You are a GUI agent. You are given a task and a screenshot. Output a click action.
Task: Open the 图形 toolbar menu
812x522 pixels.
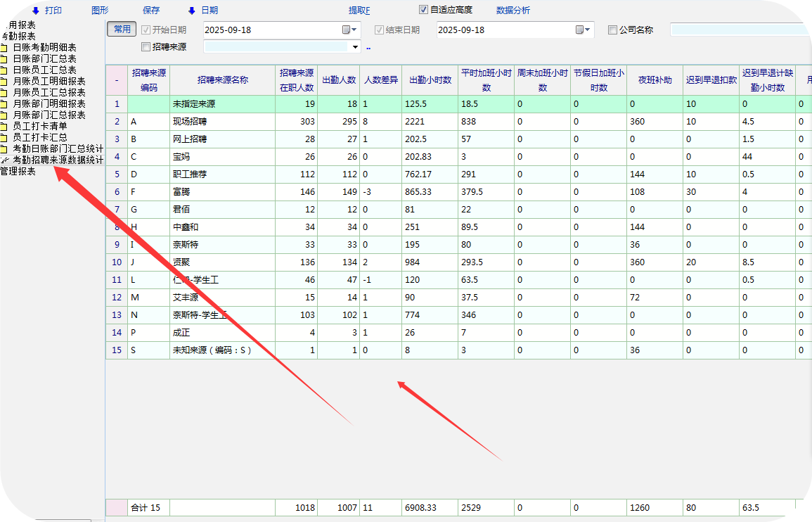[100, 11]
